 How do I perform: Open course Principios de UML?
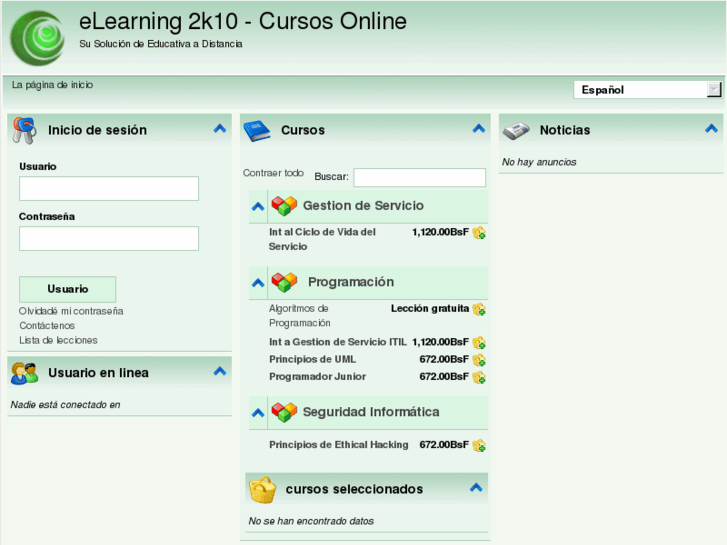(x=312, y=359)
